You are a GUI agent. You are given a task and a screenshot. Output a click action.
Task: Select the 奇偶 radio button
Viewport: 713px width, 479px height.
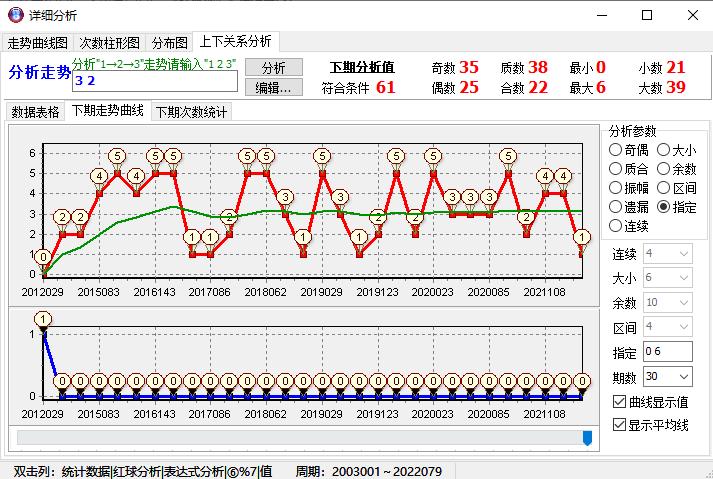click(x=629, y=150)
